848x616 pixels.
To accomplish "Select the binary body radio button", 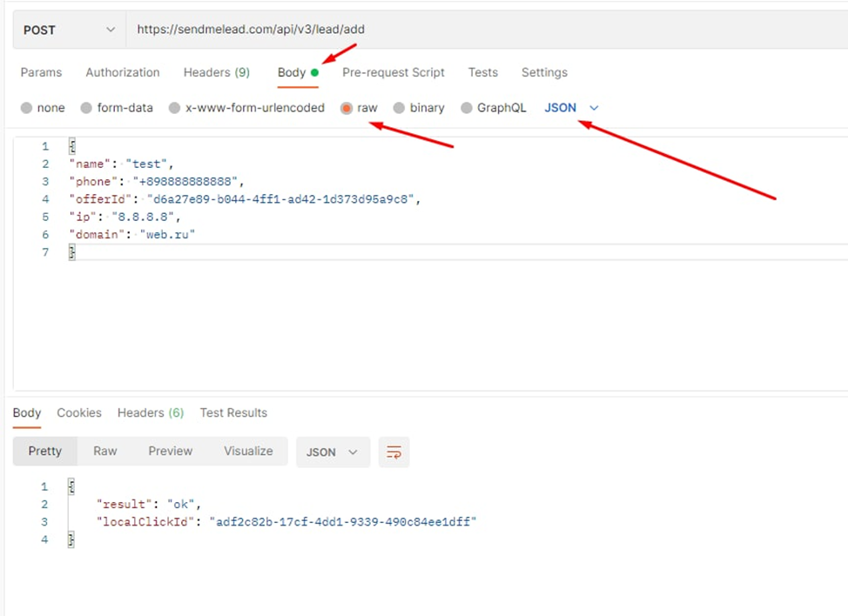I will click(399, 108).
